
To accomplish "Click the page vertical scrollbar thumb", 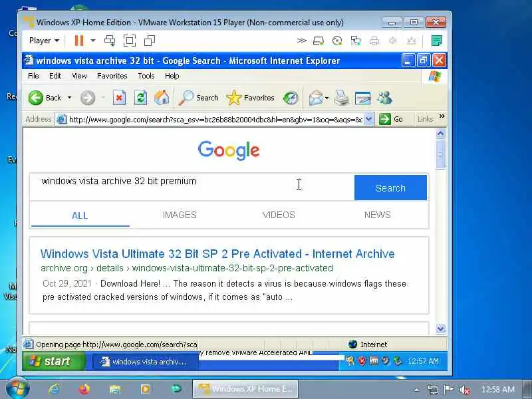I will tap(440, 154).
